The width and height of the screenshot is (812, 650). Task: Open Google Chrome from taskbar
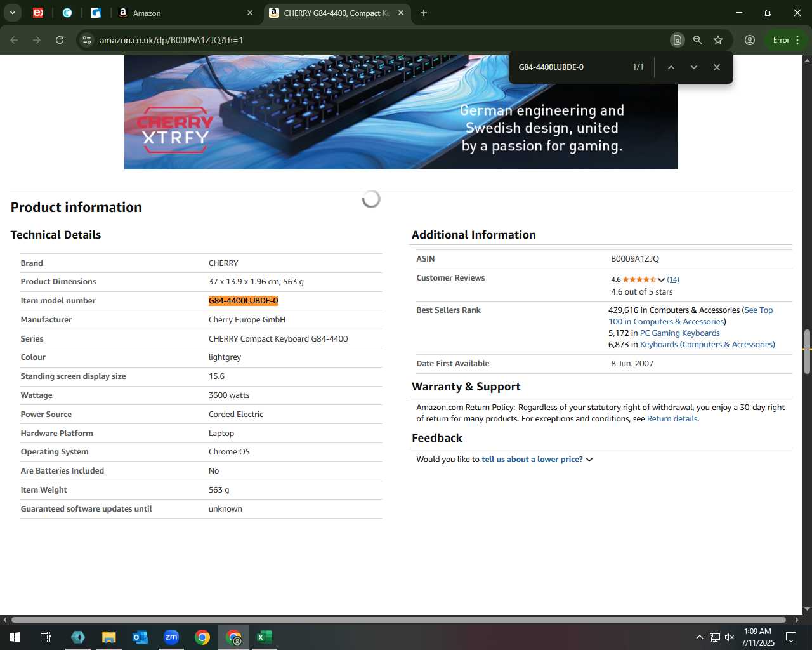tap(202, 637)
